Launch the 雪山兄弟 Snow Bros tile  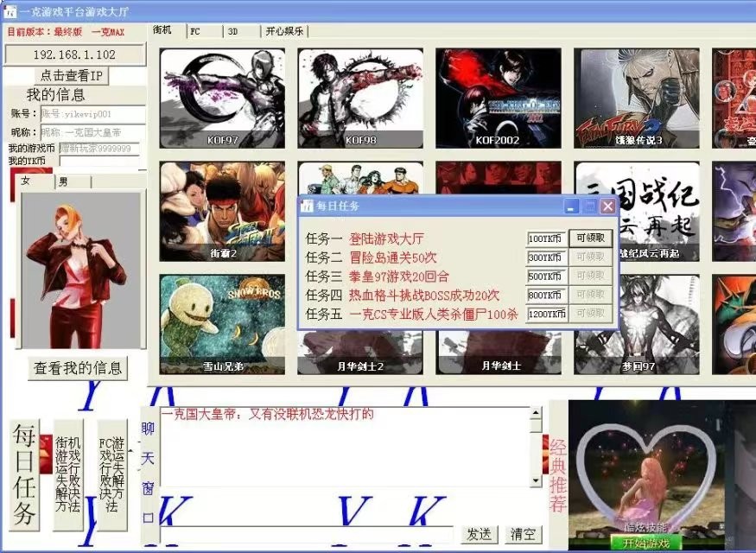click(x=222, y=325)
